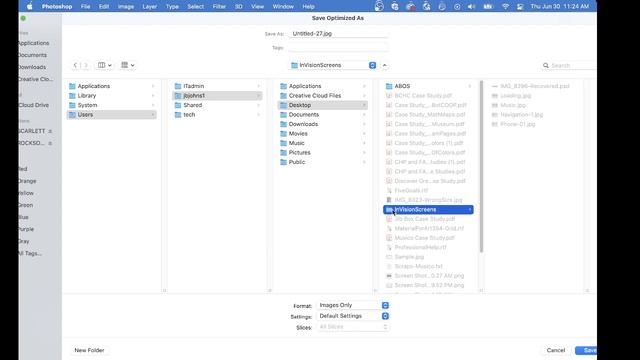This screenshot has width=640, height=360.
Task: Click FiveGoals.rtf file
Action: pyautogui.click(x=411, y=191)
